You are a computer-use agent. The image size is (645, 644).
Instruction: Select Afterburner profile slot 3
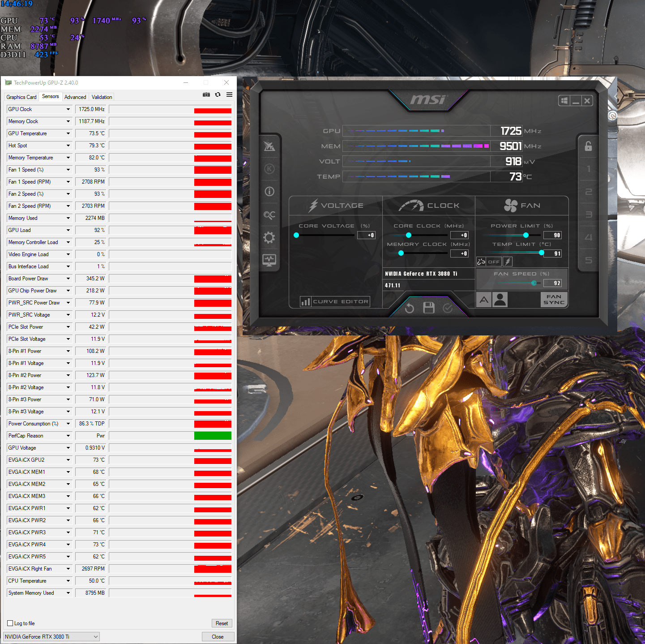pyautogui.click(x=589, y=215)
